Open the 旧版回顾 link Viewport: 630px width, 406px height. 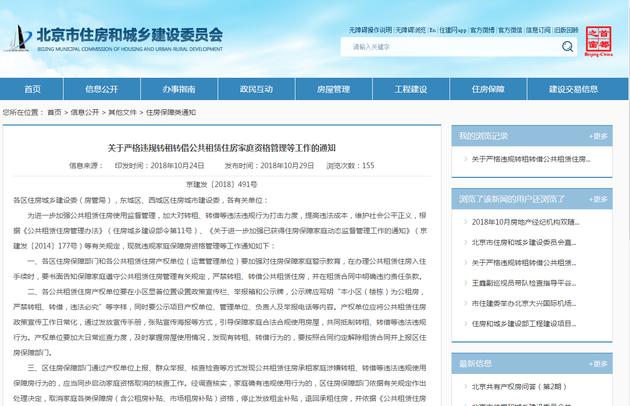click(x=566, y=30)
